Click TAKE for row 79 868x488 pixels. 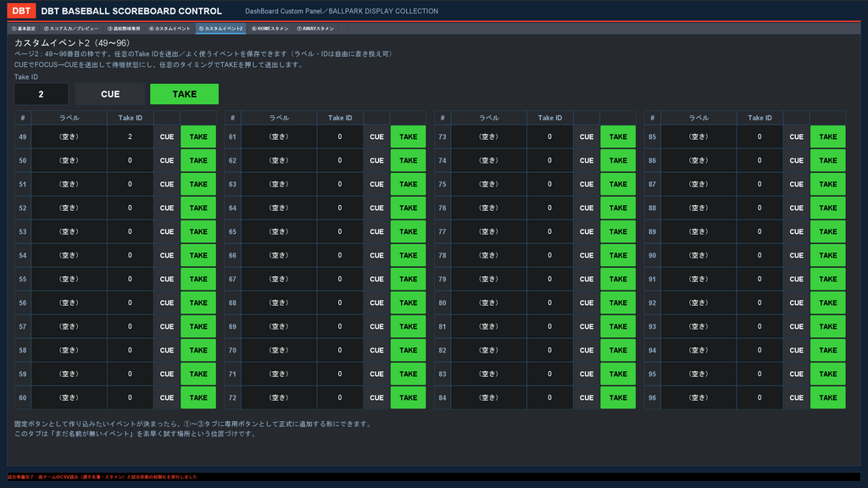pyautogui.click(x=618, y=280)
